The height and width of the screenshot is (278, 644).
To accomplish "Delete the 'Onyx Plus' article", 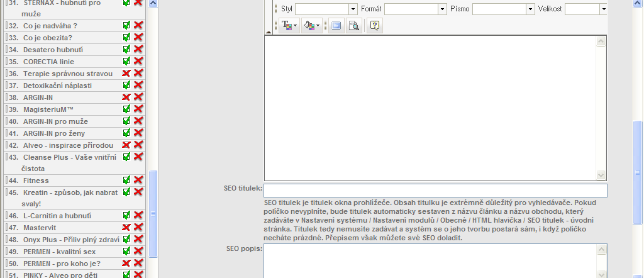I will (x=138, y=239).
